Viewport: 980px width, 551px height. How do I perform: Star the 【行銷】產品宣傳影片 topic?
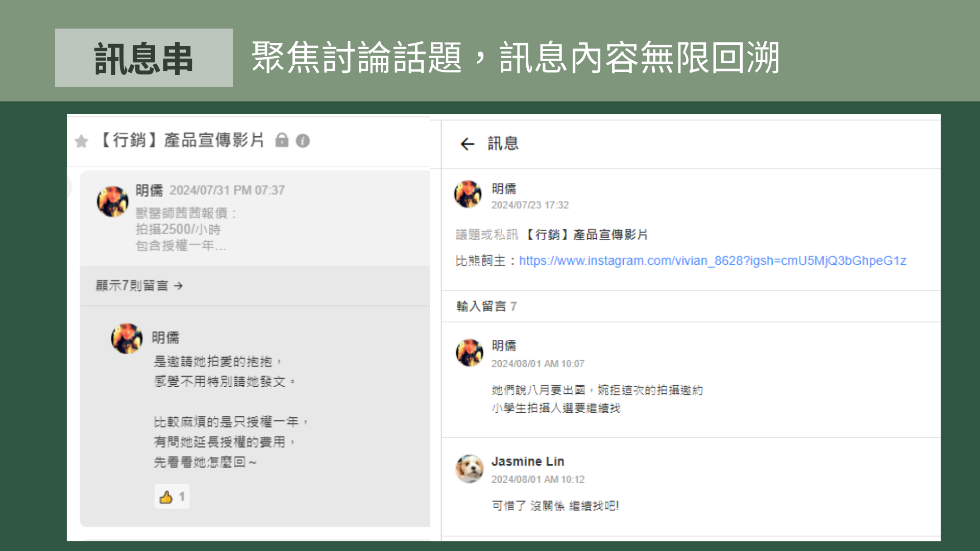click(81, 141)
